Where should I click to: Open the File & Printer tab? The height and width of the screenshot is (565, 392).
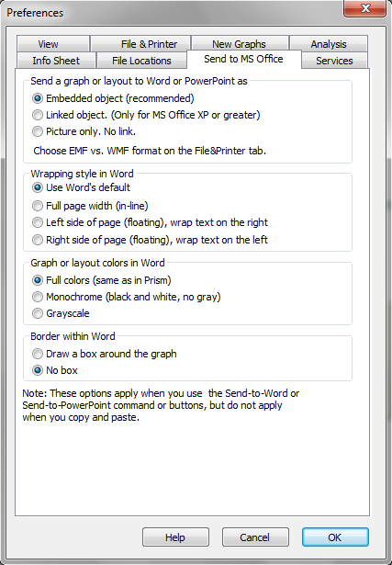(x=140, y=44)
